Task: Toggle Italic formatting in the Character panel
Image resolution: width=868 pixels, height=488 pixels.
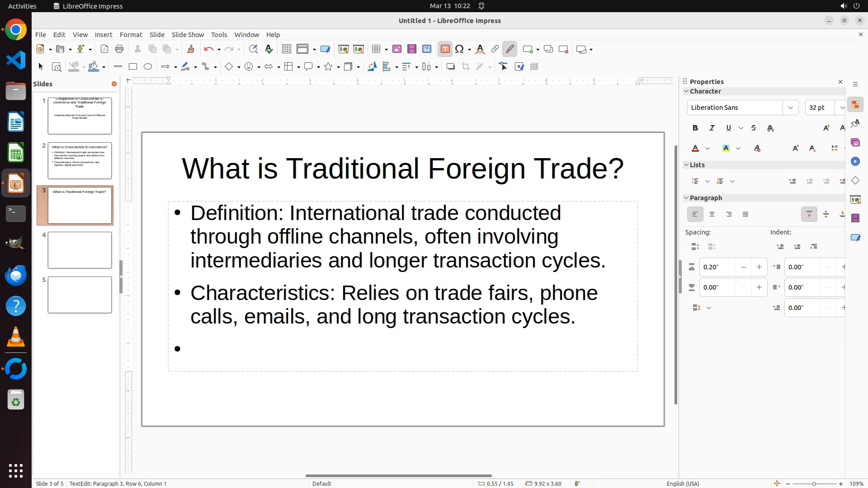Action: pos(712,128)
